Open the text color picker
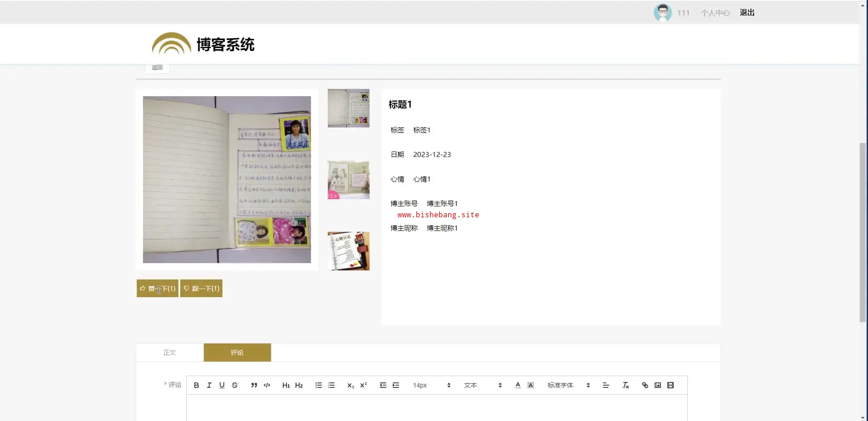The height and width of the screenshot is (421, 868). pos(518,385)
